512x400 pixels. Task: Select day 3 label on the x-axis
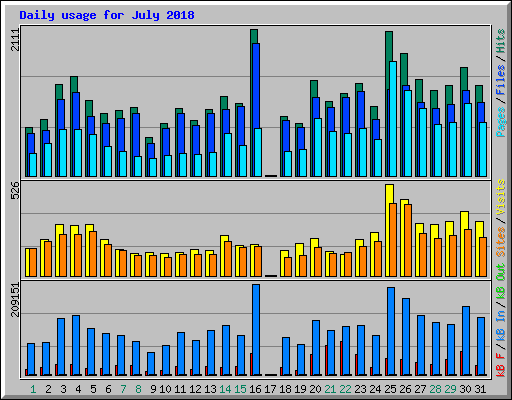[x=63, y=389]
